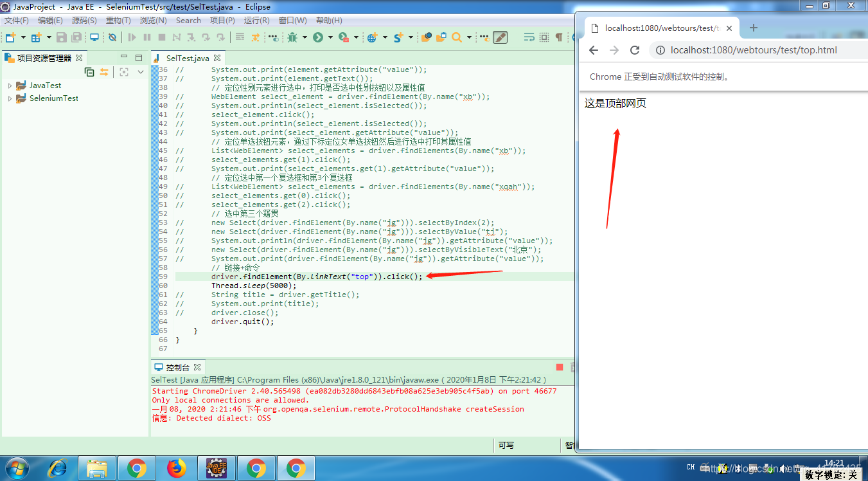Select the JavaTest project

pos(45,85)
